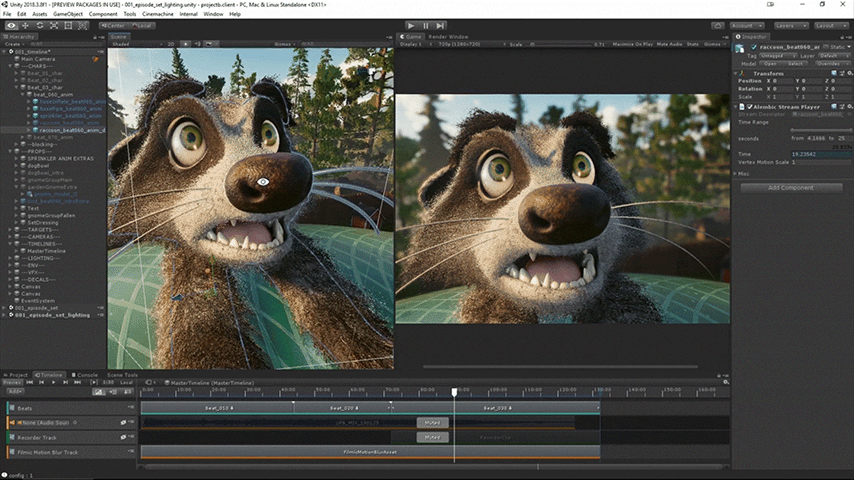Select the Scale tool in toolbar
This screenshot has width=854, height=480.
pyautogui.click(x=54, y=26)
